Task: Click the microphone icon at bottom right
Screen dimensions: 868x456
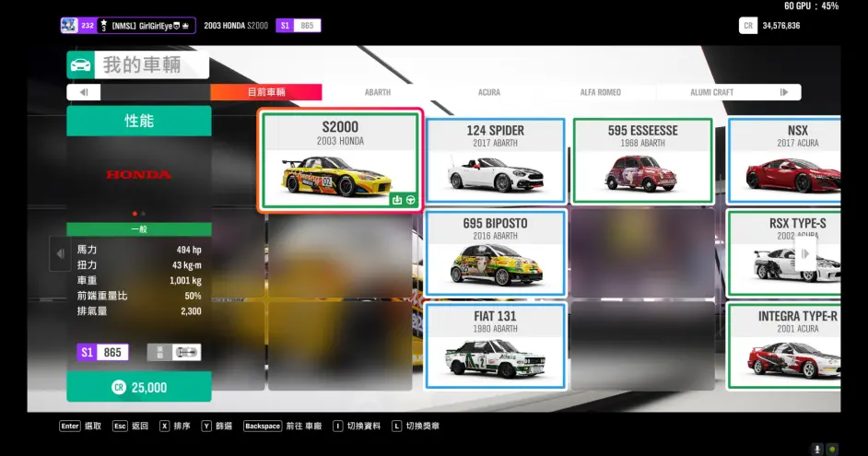Action: [817, 449]
